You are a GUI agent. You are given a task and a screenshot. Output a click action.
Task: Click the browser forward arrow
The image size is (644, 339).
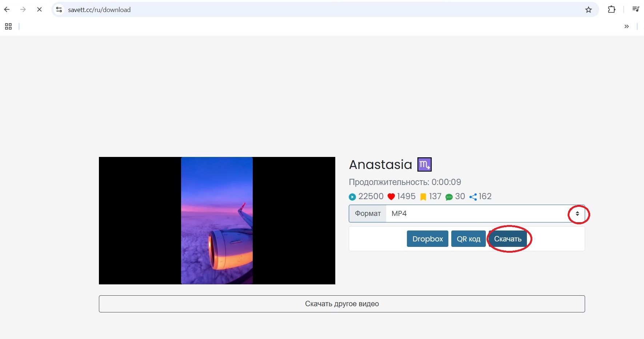click(x=23, y=10)
